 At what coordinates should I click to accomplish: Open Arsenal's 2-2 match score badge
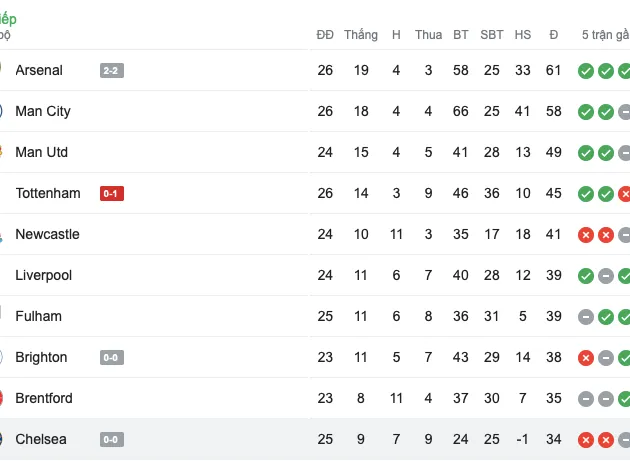[x=112, y=71]
